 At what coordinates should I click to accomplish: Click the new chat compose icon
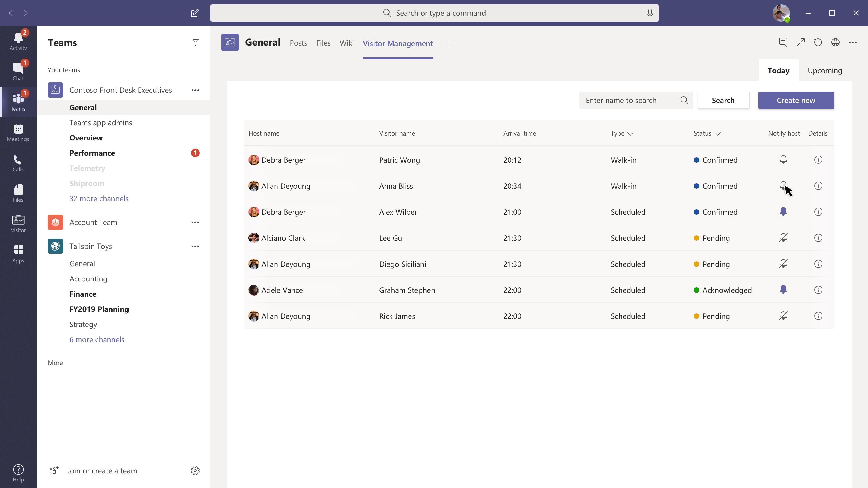pyautogui.click(x=194, y=13)
